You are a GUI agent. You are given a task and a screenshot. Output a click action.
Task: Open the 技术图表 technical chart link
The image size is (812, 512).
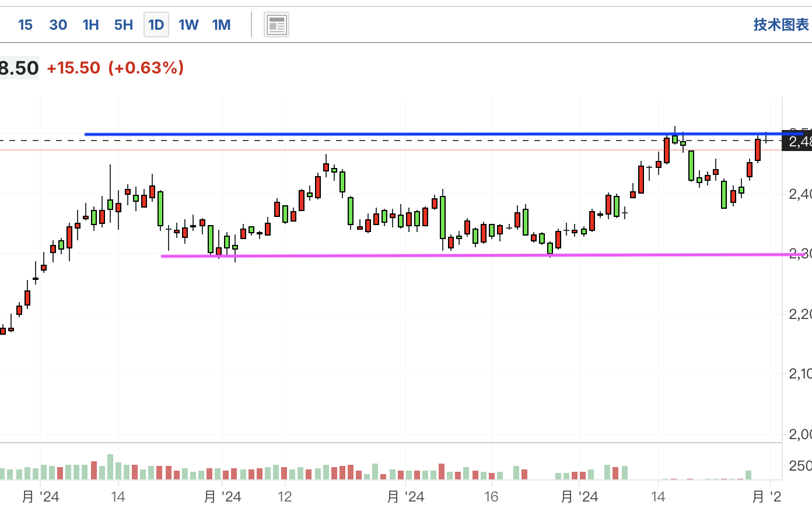coord(781,24)
